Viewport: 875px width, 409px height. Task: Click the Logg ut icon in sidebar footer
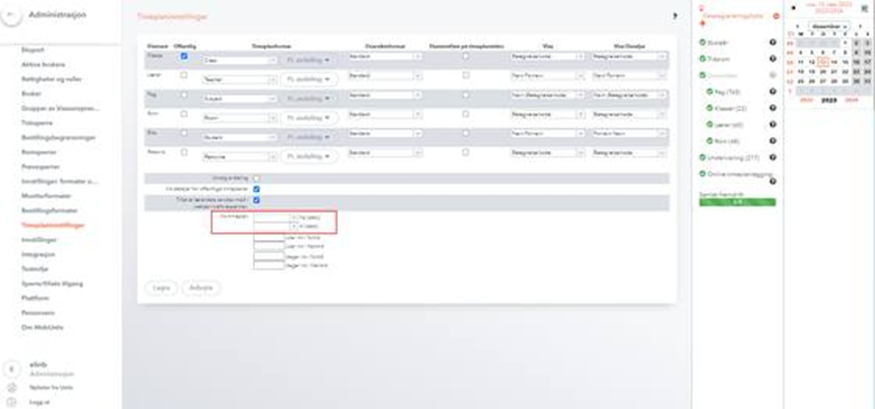pyautogui.click(x=12, y=401)
